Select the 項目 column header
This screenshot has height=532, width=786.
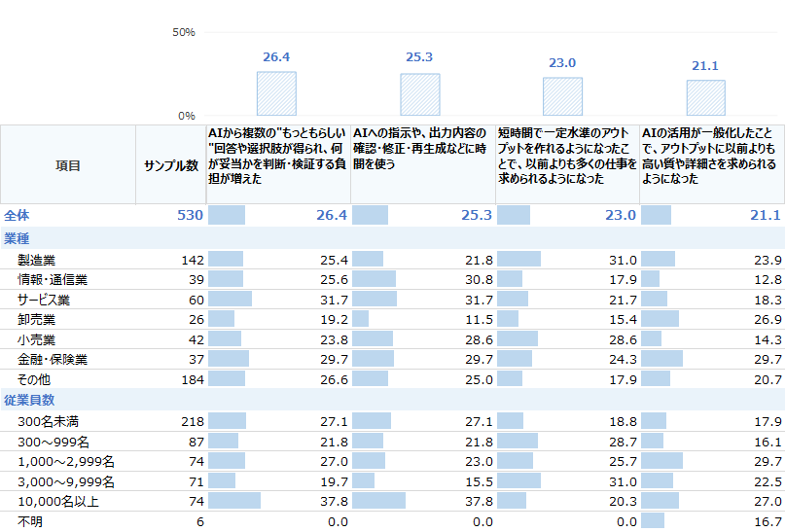click(x=68, y=164)
